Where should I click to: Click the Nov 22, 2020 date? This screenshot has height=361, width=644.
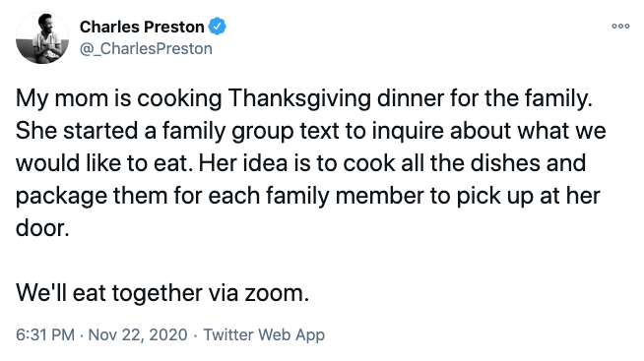pyautogui.click(x=138, y=334)
